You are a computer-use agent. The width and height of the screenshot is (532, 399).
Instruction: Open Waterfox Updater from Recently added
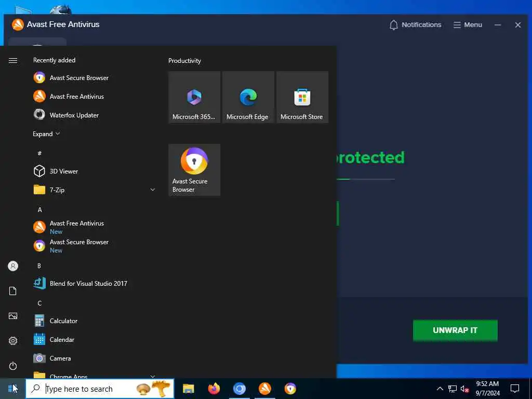(x=95, y=115)
